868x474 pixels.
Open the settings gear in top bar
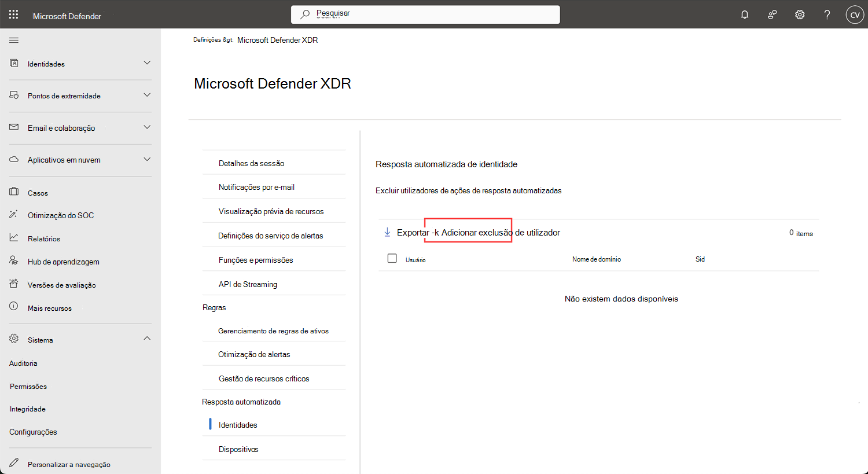pos(800,14)
